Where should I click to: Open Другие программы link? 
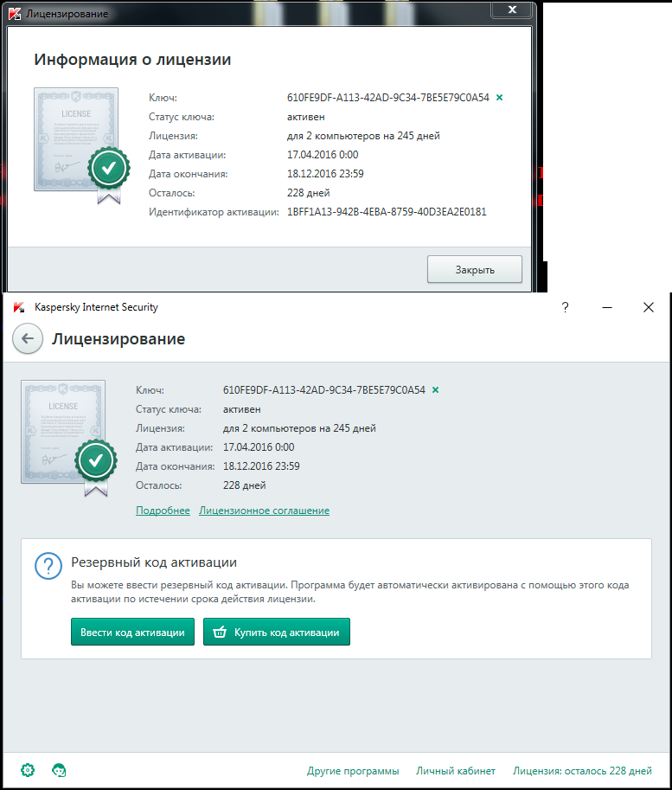(353, 771)
